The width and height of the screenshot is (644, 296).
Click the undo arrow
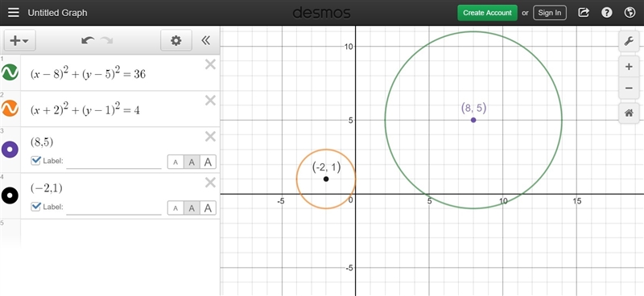pos(88,40)
